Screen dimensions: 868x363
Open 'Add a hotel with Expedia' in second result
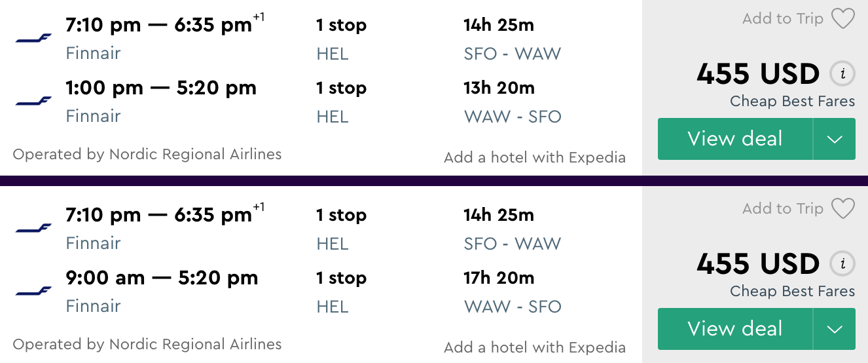point(534,348)
